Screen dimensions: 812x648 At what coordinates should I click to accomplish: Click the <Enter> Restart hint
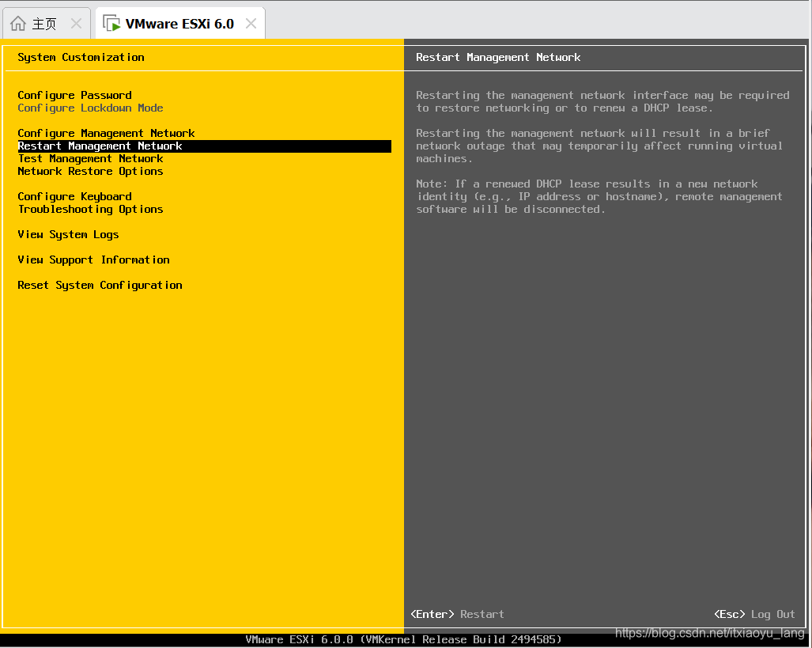[x=457, y=614]
